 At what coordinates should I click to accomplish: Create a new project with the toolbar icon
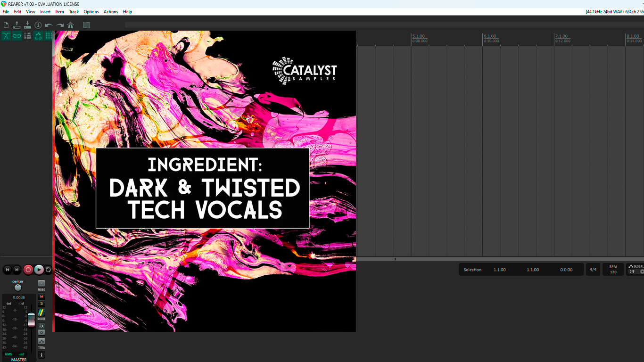[x=6, y=25]
